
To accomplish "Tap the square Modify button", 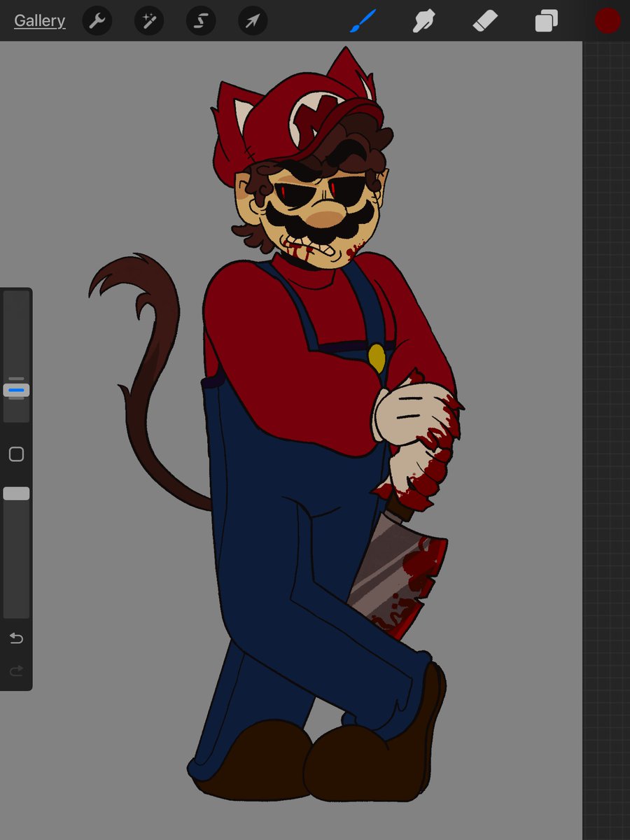I will 16,454.
